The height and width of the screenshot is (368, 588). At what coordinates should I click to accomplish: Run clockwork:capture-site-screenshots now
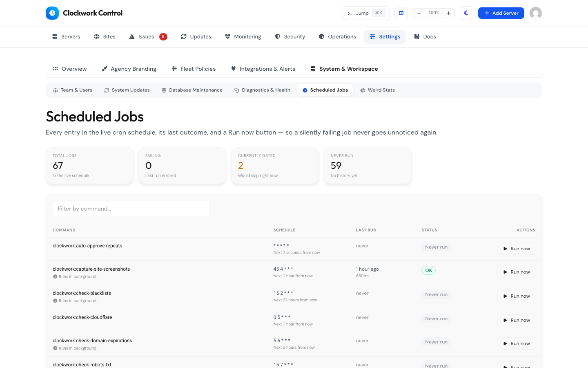pos(516,272)
